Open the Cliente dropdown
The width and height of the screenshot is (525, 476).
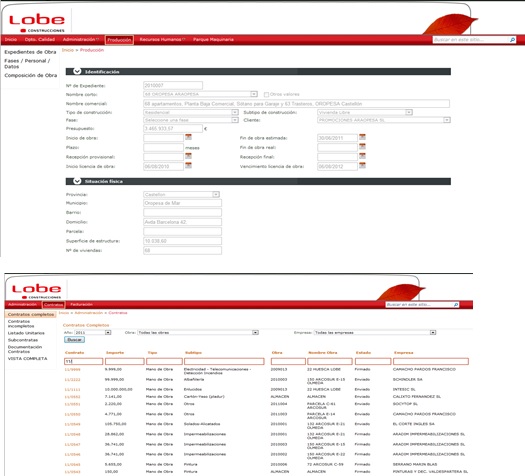coord(447,120)
